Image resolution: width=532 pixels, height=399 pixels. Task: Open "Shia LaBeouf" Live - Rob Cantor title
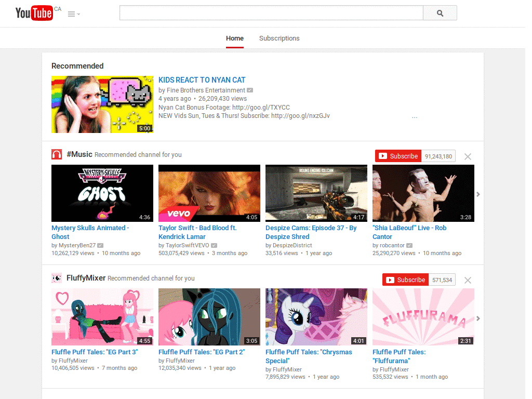[409, 232]
